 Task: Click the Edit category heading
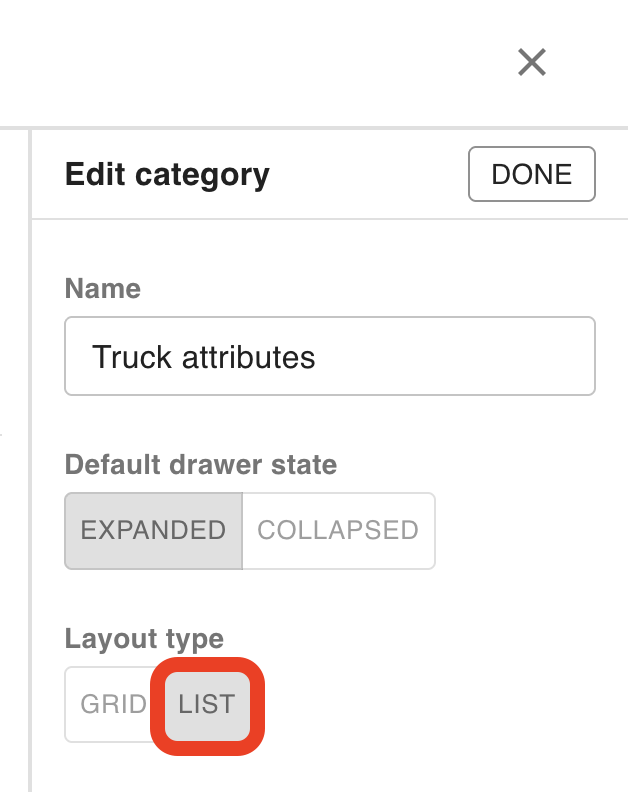point(167,175)
